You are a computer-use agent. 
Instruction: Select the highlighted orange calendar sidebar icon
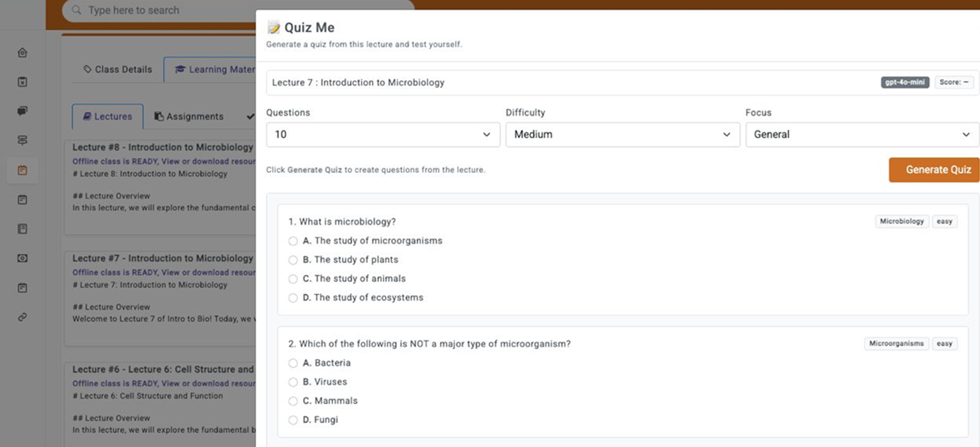[x=22, y=170]
